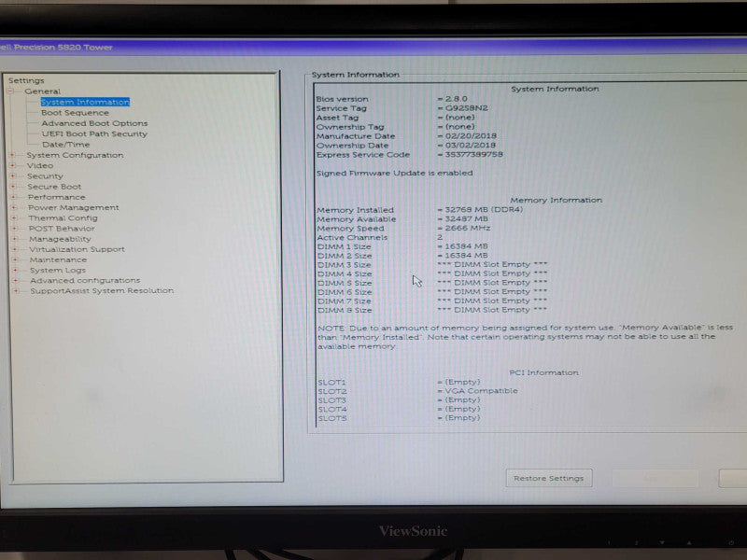Expand the Advanced configurations node

click(16, 280)
